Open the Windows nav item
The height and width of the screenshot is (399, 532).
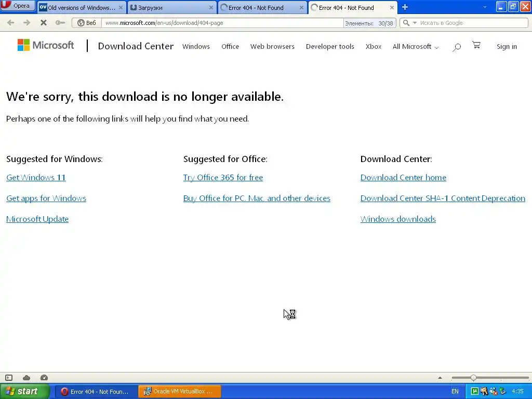point(196,46)
